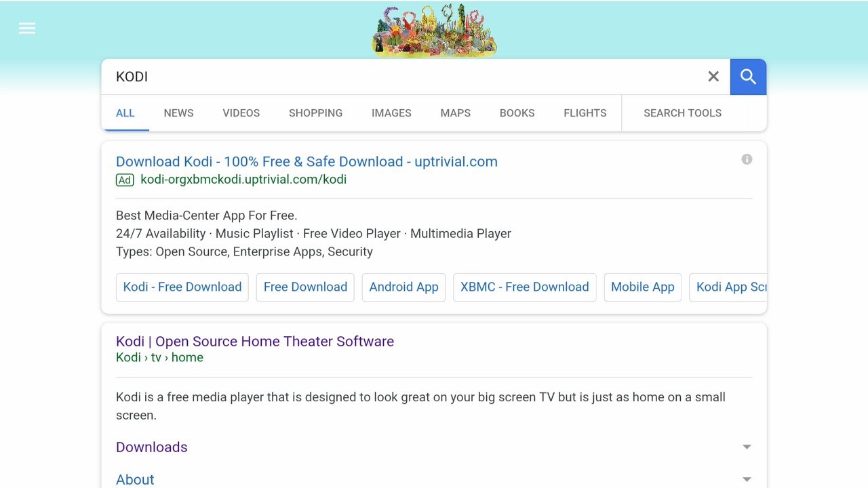Open the About sitelink
This screenshot has width=868, height=488.
coord(135,480)
